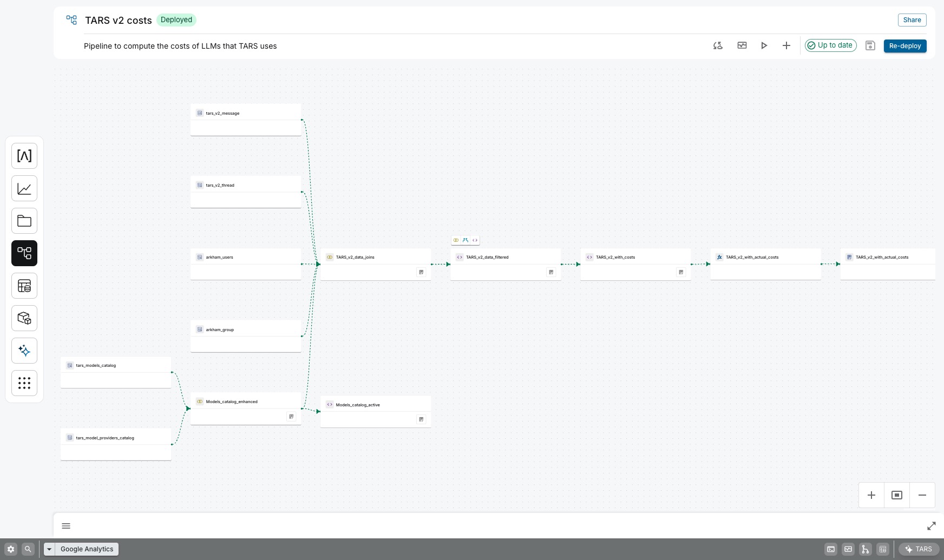Select the arkham_group source node

coord(246,336)
